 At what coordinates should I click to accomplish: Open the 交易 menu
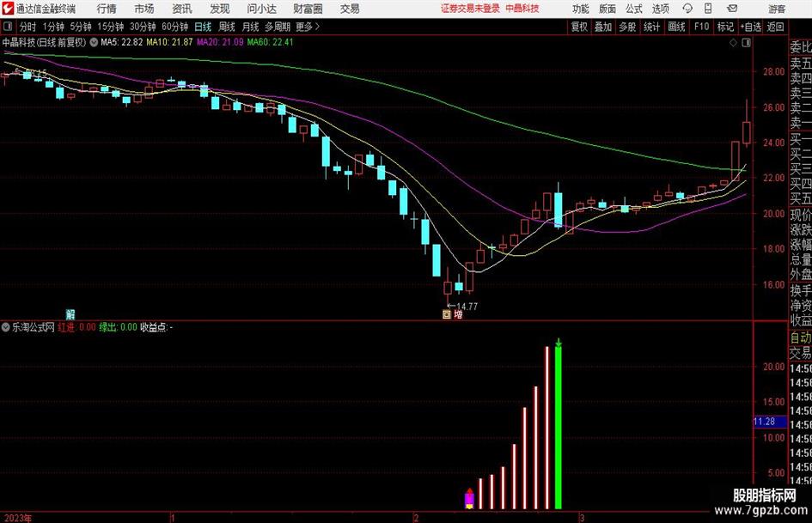(x=350, y=9)
